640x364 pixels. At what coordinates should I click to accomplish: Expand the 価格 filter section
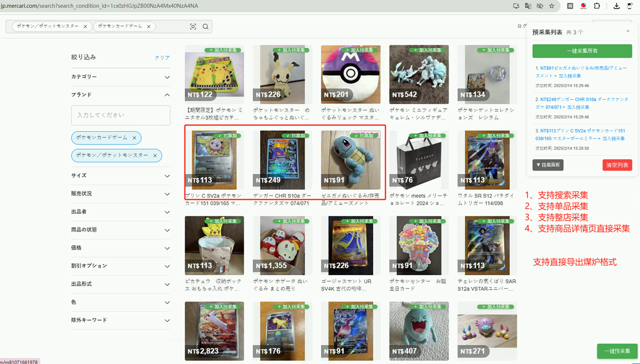coord(167,248)
